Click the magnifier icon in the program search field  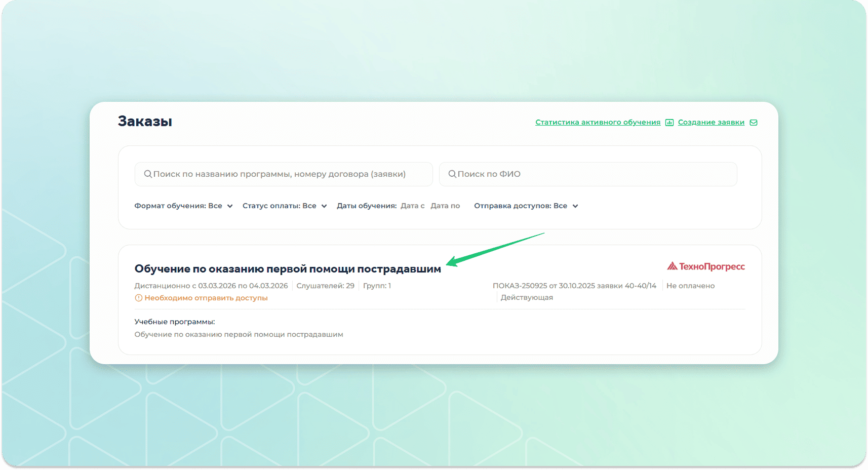(148, 174)
